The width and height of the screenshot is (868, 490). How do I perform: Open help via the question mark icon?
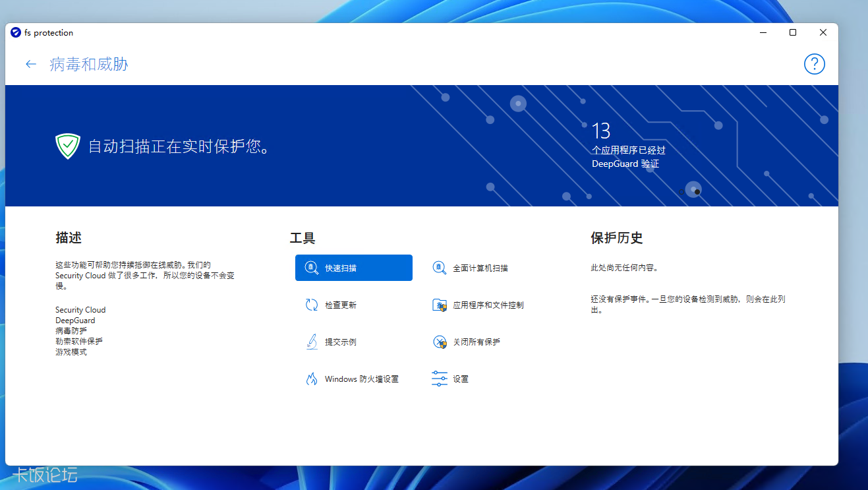click(814, 64)
